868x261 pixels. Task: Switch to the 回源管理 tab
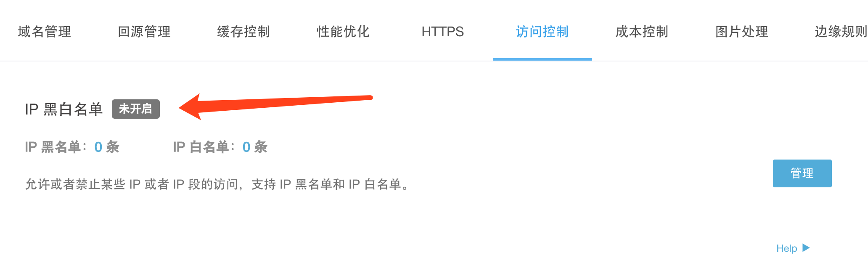click(144, 32)
